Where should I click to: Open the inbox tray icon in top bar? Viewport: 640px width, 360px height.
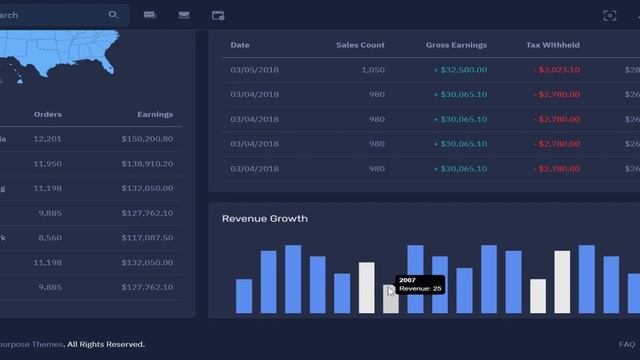pos(184,16)
